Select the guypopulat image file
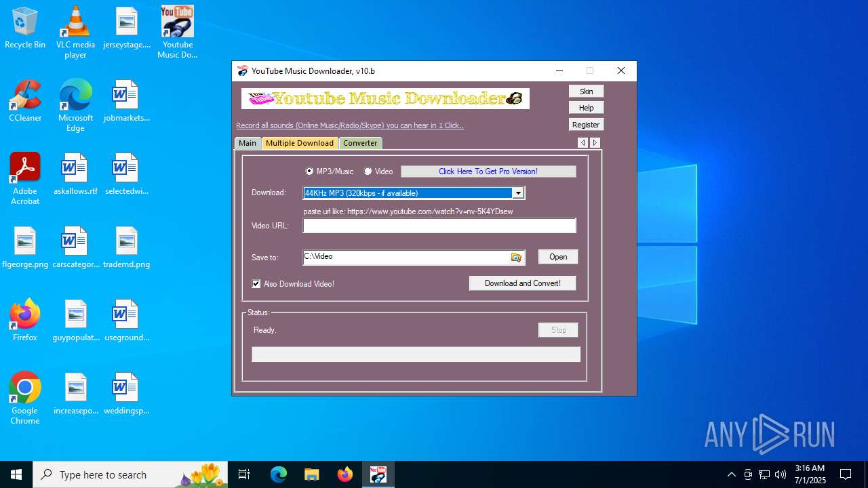The height and width of the screenshot is (488, 868). 75,320
